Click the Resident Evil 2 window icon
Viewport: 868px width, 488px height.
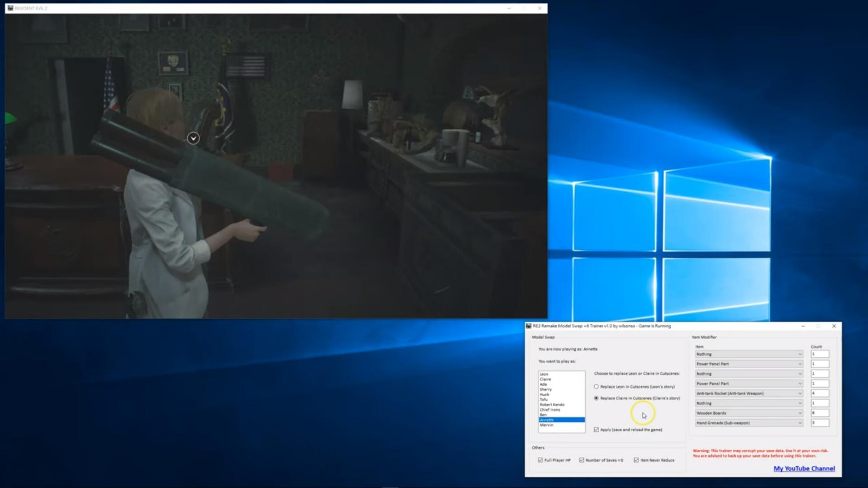tap(10, 8)
